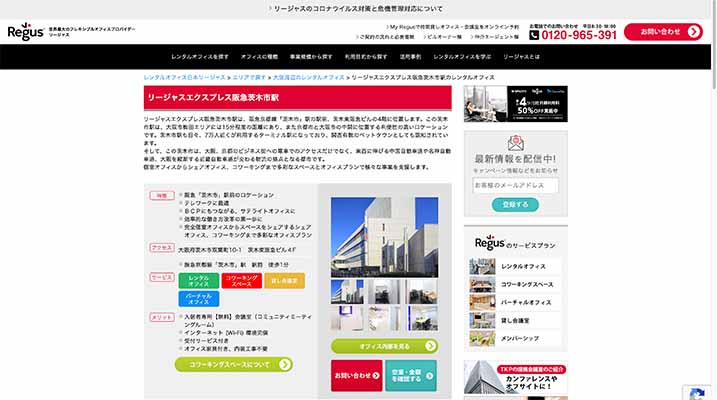Open オフィスの種類 menu item
Screen dimensions: 717x400
[x=259, y=57]
